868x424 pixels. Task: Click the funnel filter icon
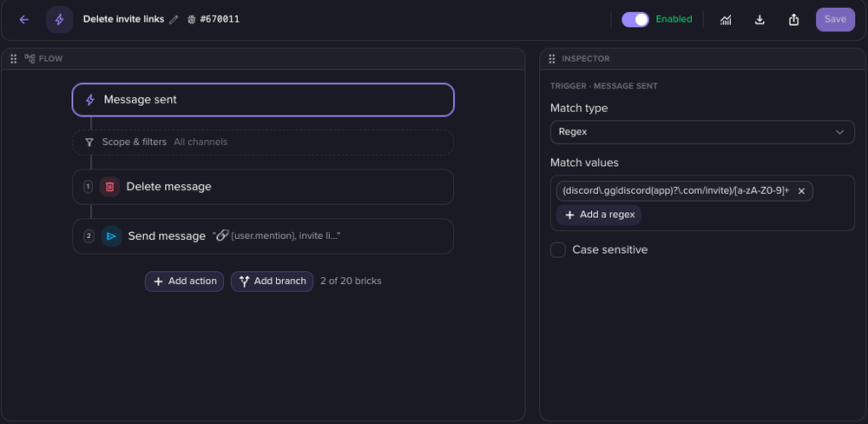89,142
